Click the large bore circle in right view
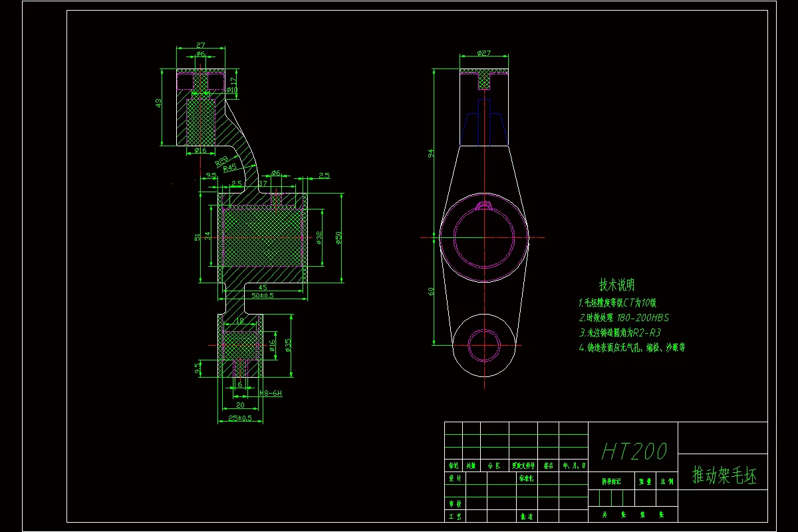This screenshot has width=798, height=532. click(484, 237)
